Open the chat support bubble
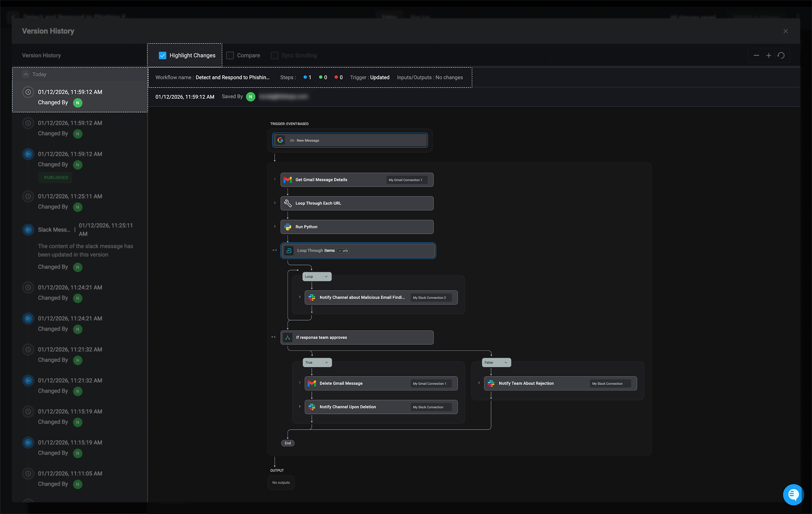The height and width of the screenshot is (514, 812). 793,495
